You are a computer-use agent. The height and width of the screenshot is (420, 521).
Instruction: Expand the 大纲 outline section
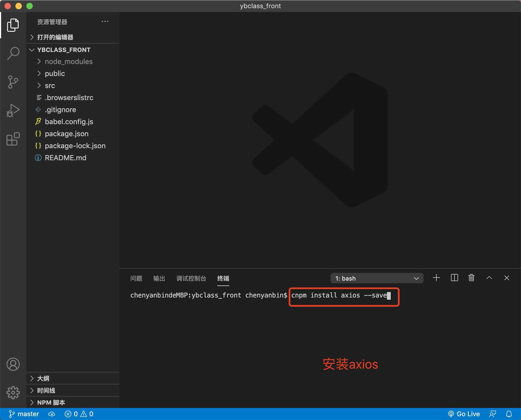point(73,378)
